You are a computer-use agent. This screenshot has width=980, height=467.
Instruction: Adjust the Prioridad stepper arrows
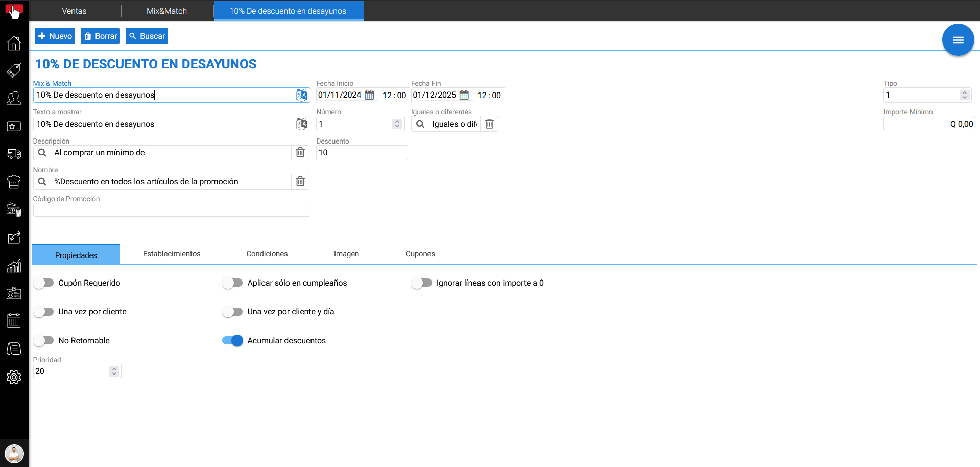click(114, 371)
